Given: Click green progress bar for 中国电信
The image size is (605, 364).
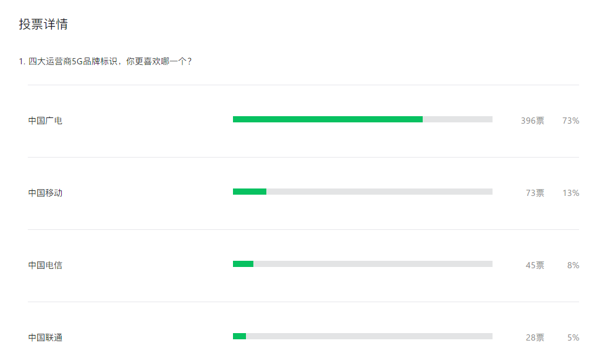Looking at the screenshot, I should tap(243, 264).
